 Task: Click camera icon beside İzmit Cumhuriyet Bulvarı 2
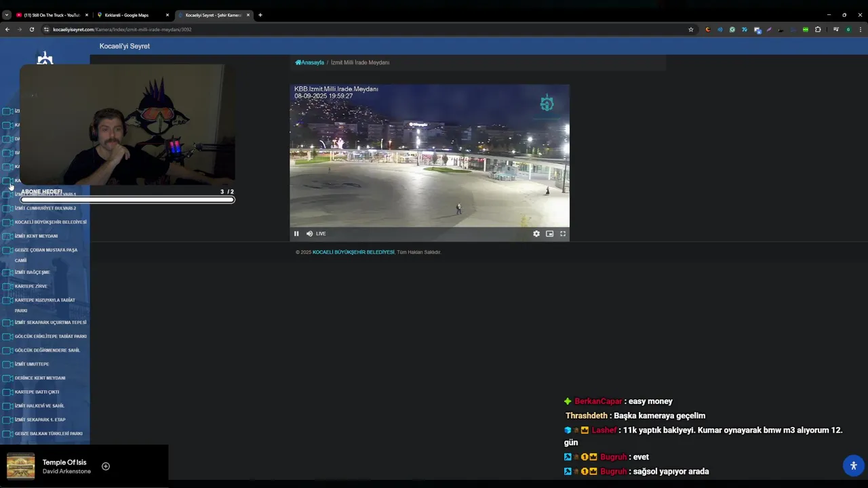[7, 209]
